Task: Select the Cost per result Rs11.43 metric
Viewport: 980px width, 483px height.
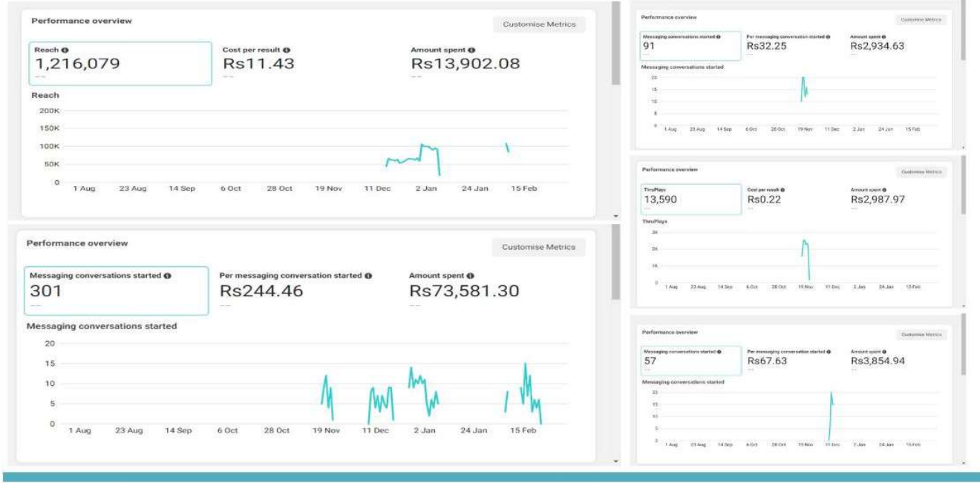Action: [x=258, y=63]
